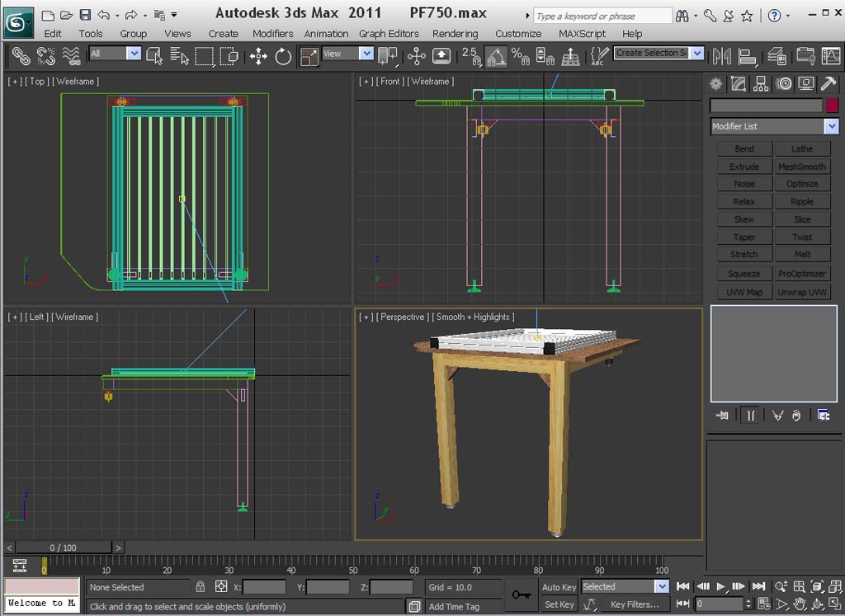Open the Top viewport Wireframe label menu

coord(75,82)
